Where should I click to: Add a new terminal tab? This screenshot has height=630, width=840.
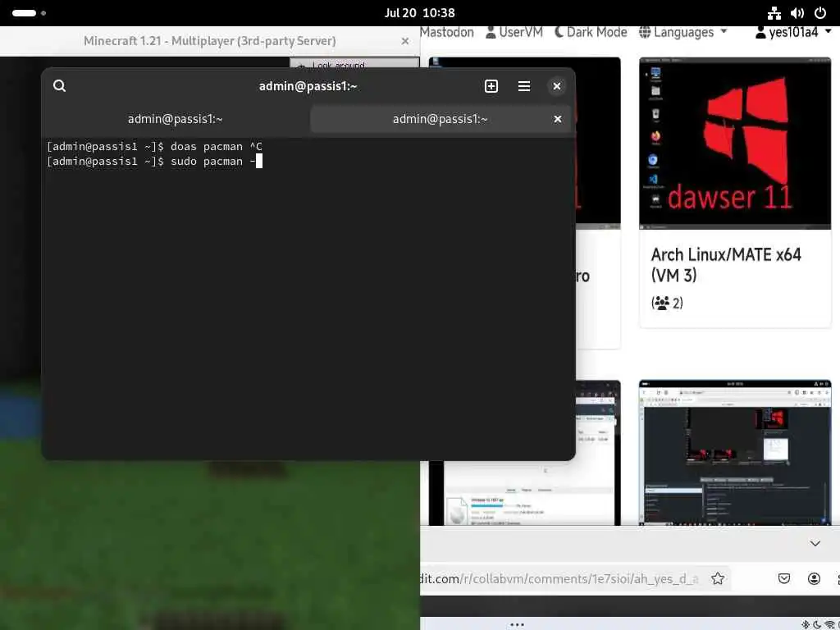click(x=491, y=86)
